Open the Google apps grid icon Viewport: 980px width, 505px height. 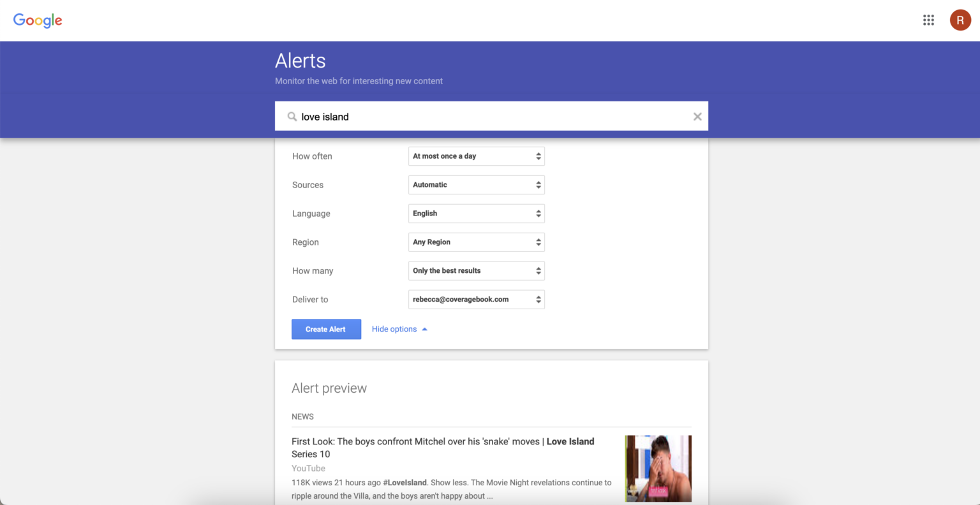point(928,20)
